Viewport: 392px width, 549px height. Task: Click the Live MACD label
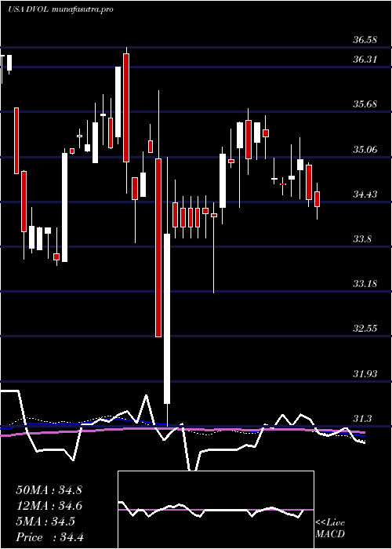[330, 529]
